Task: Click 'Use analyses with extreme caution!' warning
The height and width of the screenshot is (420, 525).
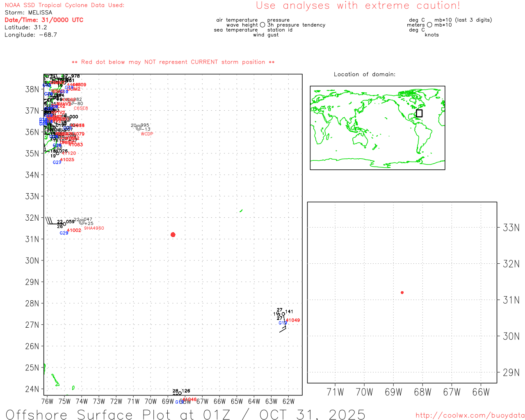Action: click(x=358, y=6)
